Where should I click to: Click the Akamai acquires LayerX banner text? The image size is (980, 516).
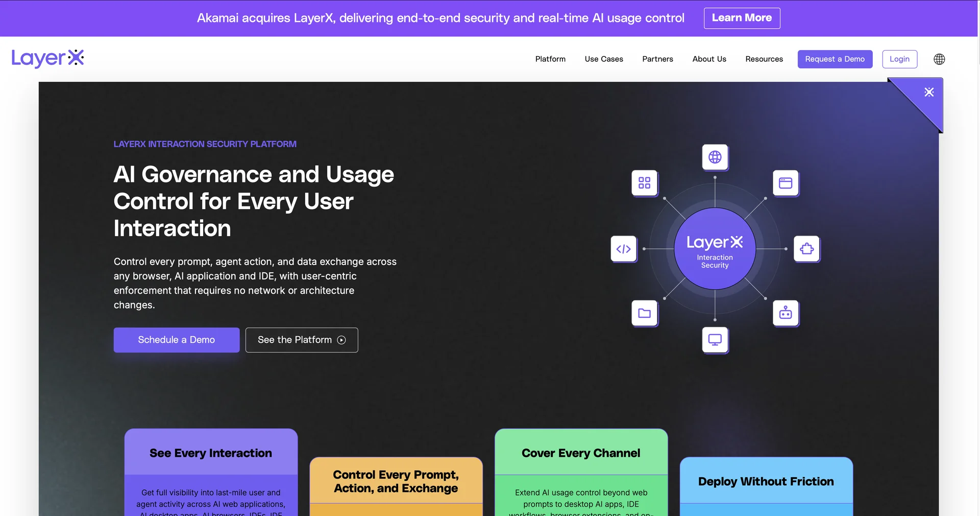click(x=440, y=18)
